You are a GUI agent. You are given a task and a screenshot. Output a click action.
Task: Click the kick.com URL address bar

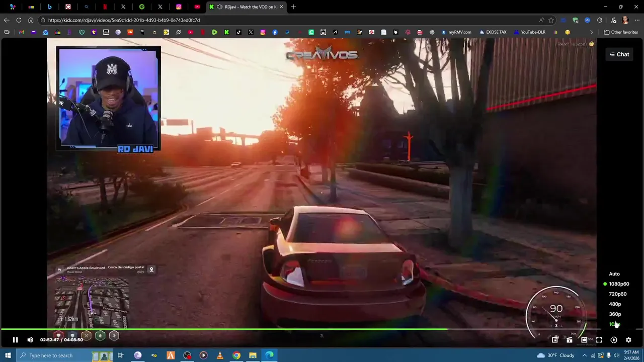tap(287, 20)
